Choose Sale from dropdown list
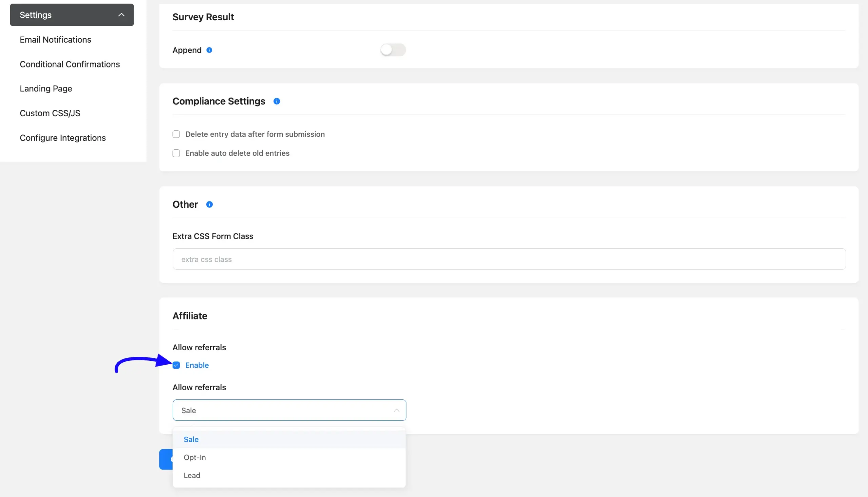This screenshot has width=868, height=497. click(191, 439)
